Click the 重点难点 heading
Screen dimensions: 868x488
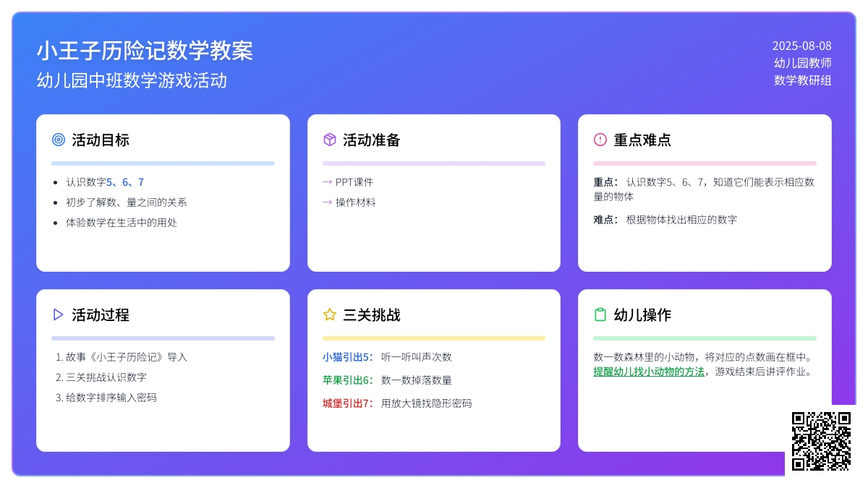(642, 140)
